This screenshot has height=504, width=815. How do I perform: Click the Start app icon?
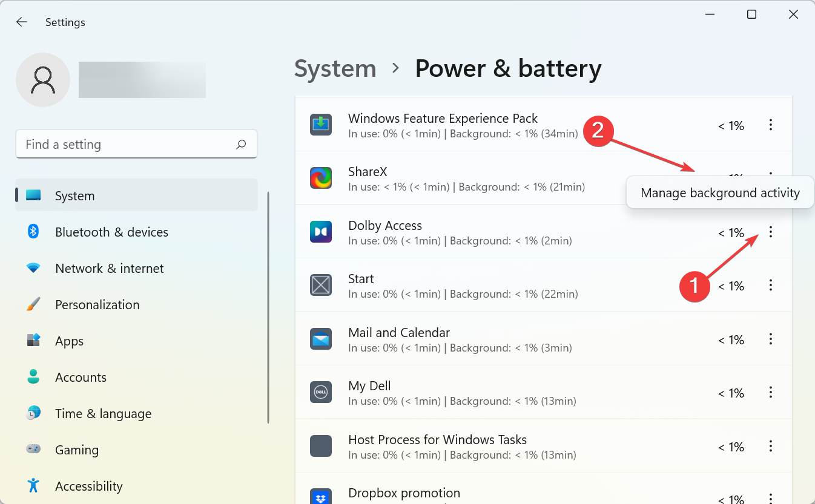(321, 285)
